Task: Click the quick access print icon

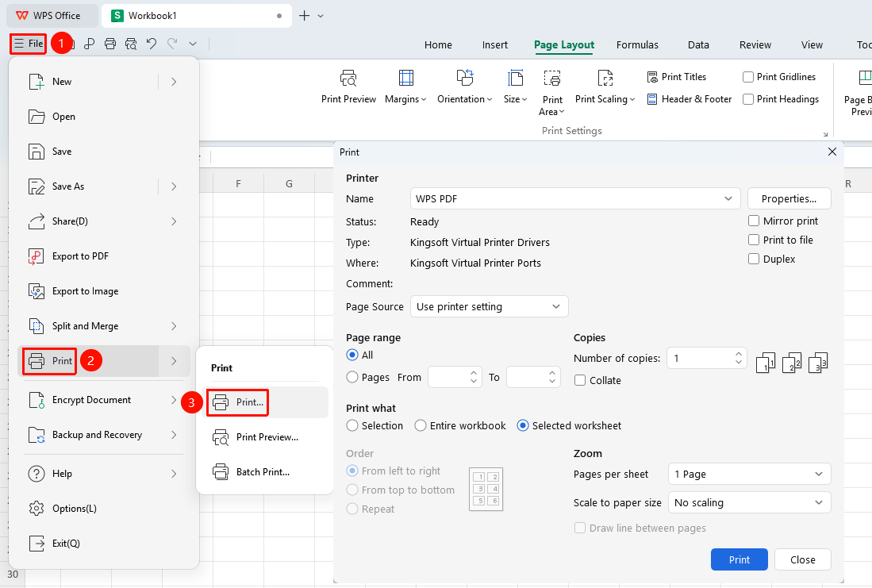Action: click(x=110, y=44)
